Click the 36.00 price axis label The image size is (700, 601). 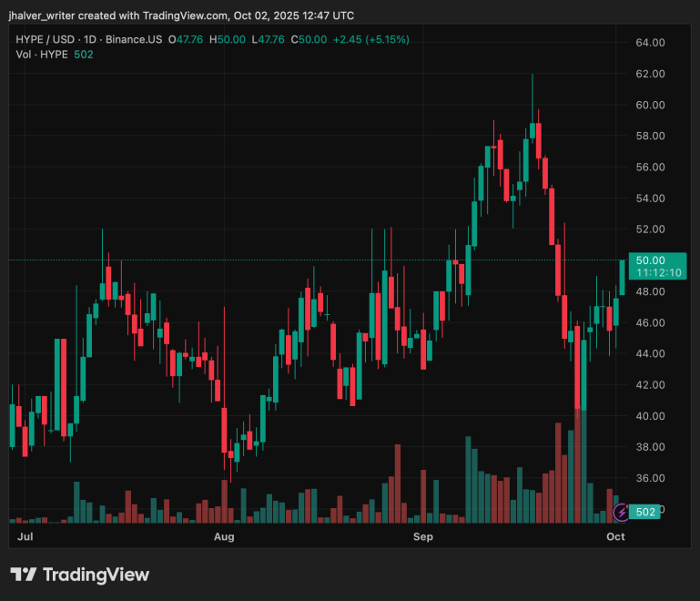pyautogui.click(x=649, y=478)
